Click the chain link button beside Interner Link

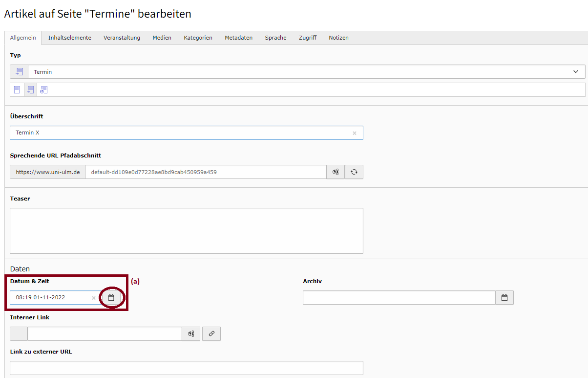pyautogui.click(x=211, y=334)
